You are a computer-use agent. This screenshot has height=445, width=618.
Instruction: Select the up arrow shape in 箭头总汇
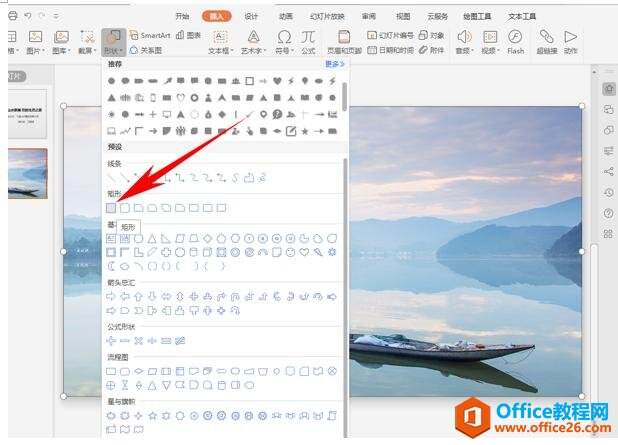click(x=138, y=296)
